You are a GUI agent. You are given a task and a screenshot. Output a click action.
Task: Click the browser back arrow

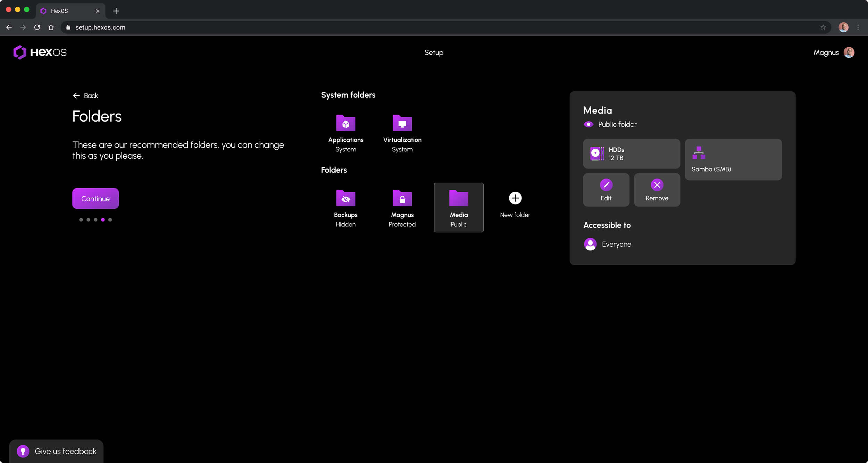click(x=9, y=27)
